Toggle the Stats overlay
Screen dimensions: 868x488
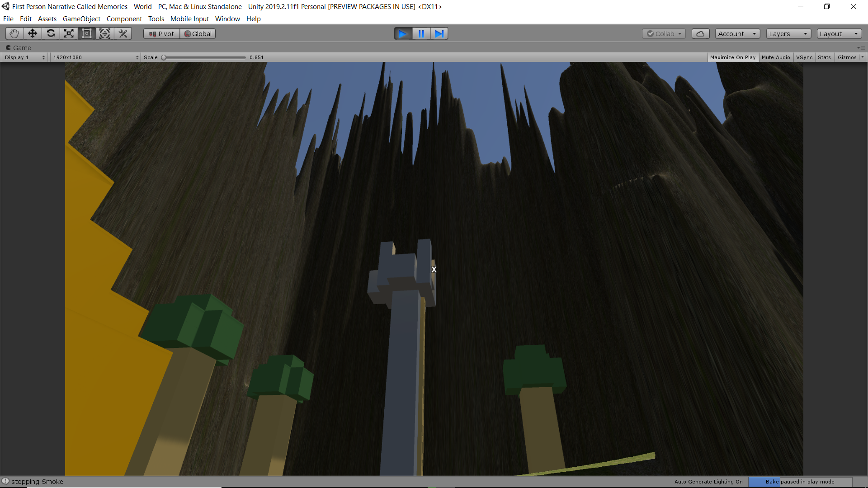tap(824, 57)
